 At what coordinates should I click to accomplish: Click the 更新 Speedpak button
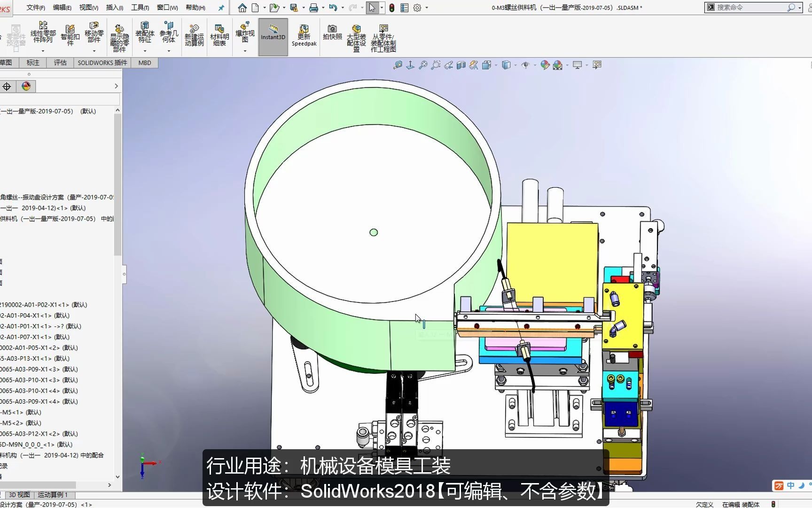click(304, 33)
